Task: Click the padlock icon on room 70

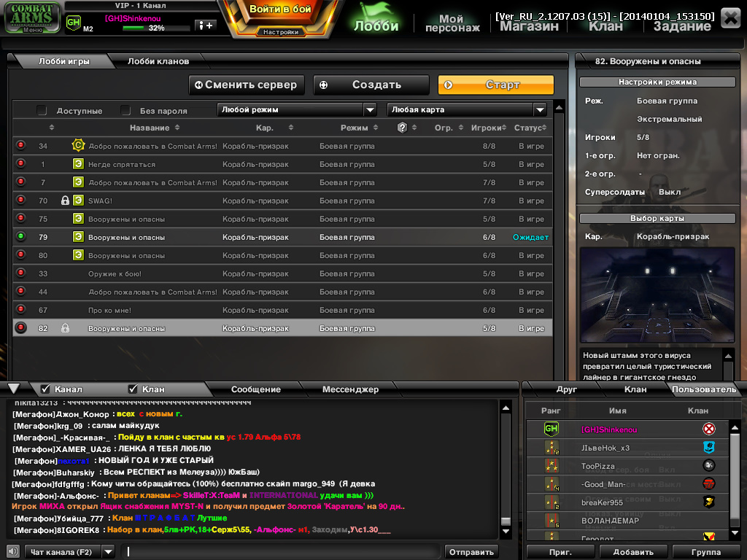Action: 65,201
